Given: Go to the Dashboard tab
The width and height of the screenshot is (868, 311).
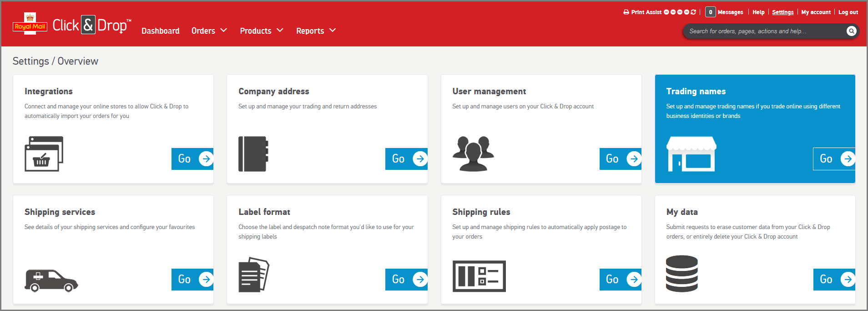Looking at the screenshot, I should [160, 31].
